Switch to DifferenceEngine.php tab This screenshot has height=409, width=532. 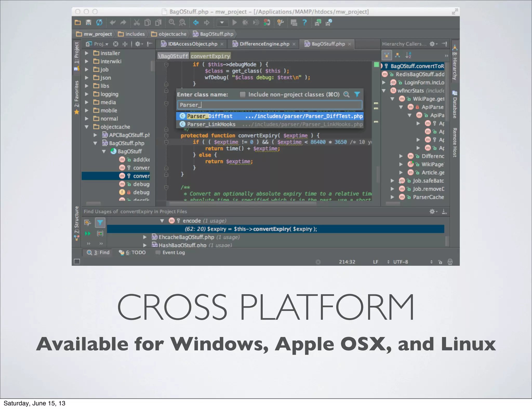click(264, 44)
